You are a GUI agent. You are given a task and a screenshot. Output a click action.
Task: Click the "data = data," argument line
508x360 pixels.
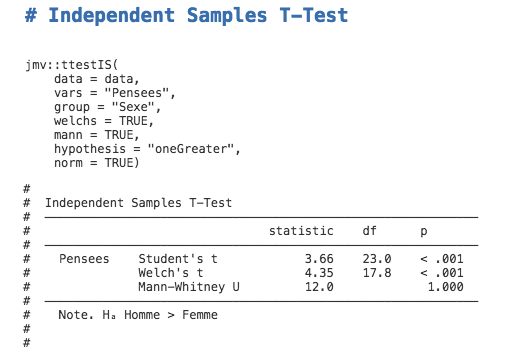pyautogui.click(x=97, y=79)
